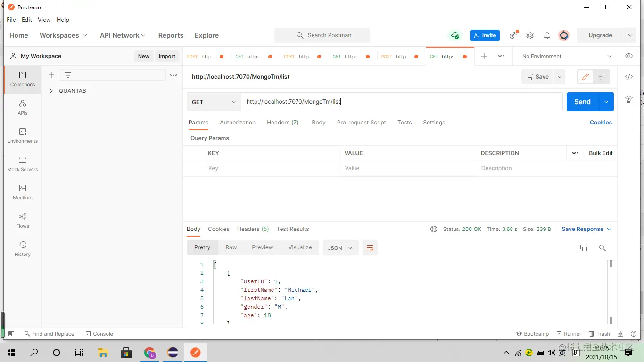Open the Save Response dropdown

coord(586,229)
